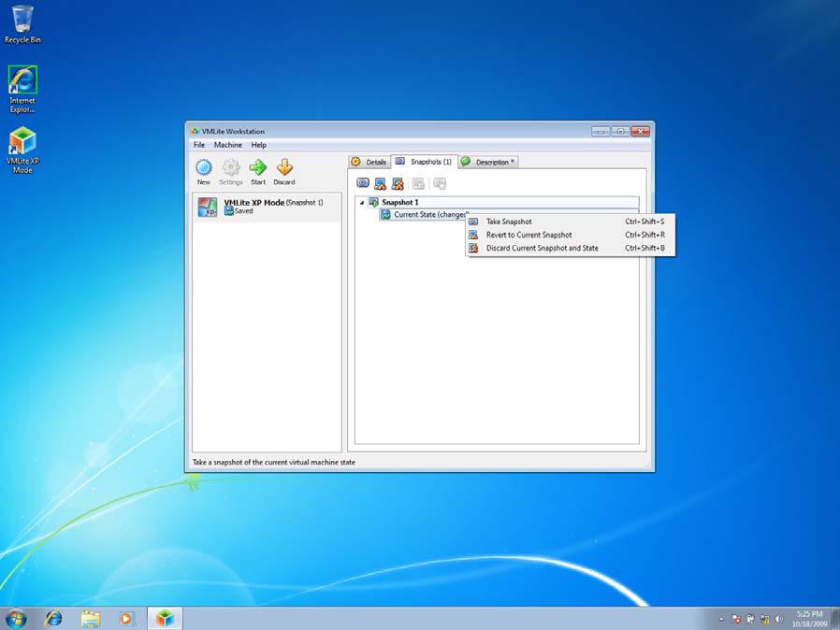The height and width of the screenshot is (630, 840).
Task: Click the icon next to Snapshot 1
Action: (374, 202)
